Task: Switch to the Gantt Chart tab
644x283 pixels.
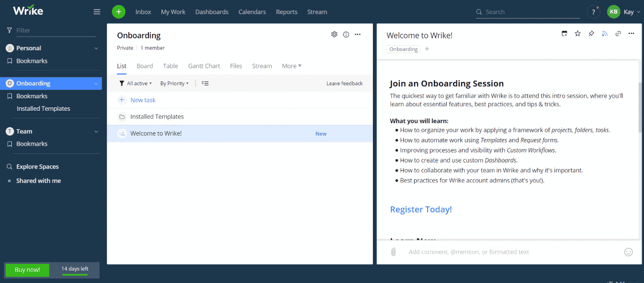Action: pyautogui.click(x=204, y=66)
